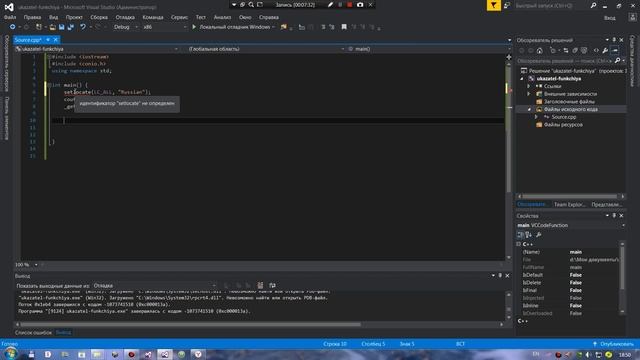Click the Save All toolbar icon
640x360 pixels.
[x=71, y=27]
